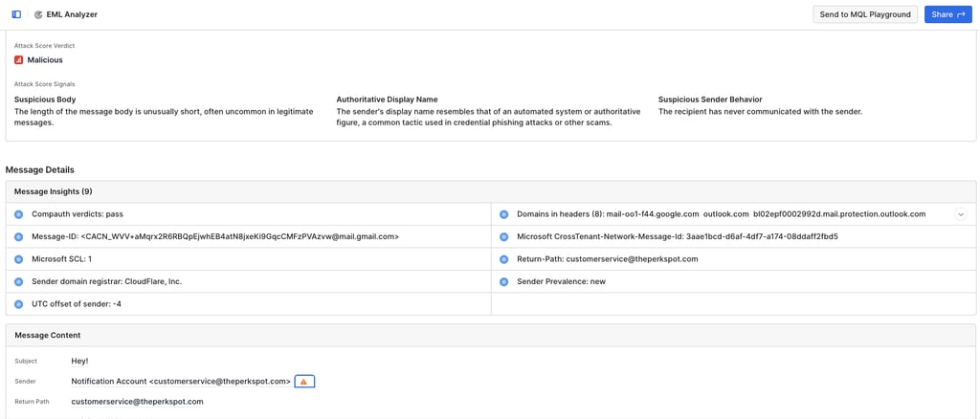
Task: Expand the Domains in headers row
Action: tap(960, 214)
